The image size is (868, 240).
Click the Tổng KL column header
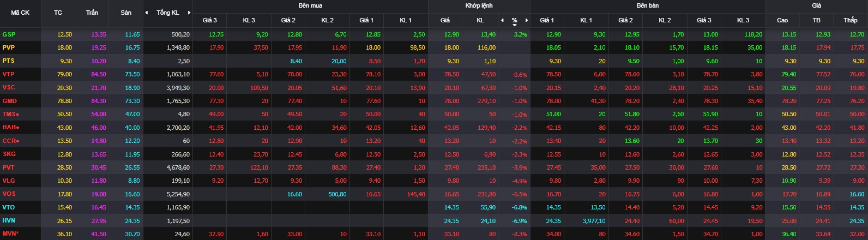pyautogui.click(x=168, y=13)
